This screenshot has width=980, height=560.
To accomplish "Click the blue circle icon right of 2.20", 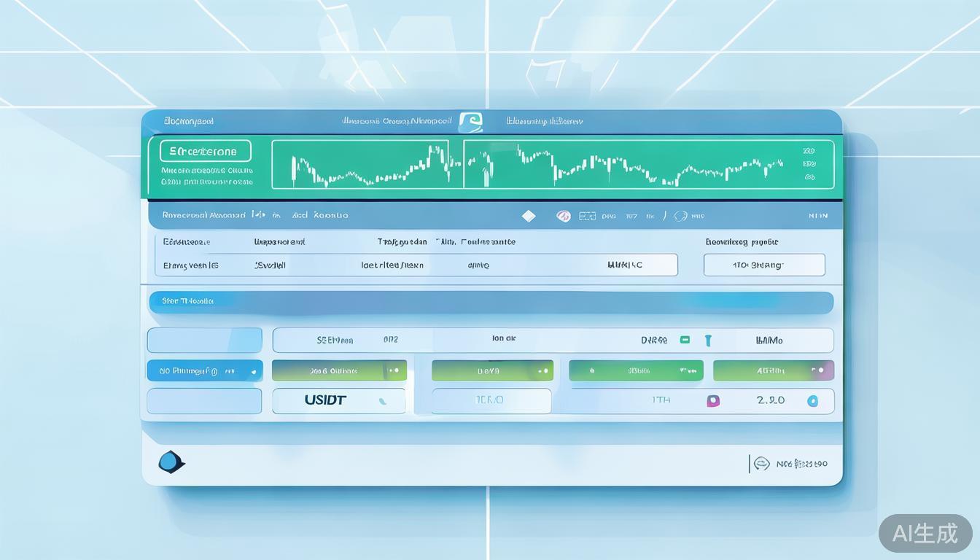I will click(812, 400).
